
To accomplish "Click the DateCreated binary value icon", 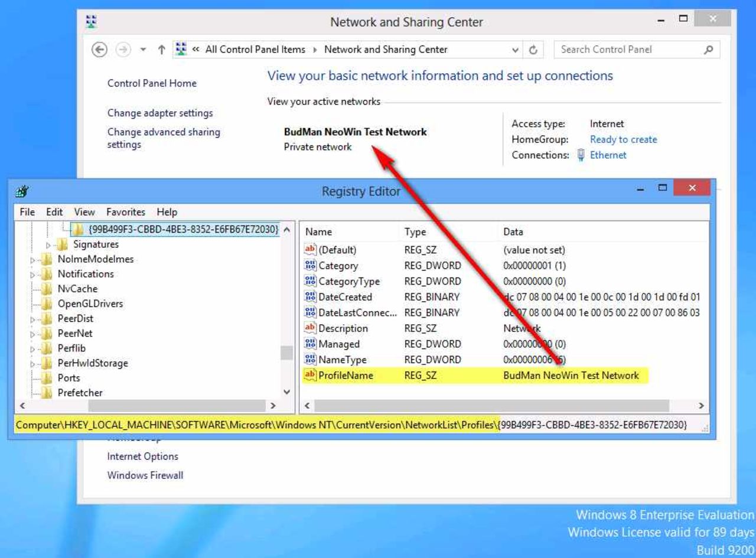I will pos(310,297).
